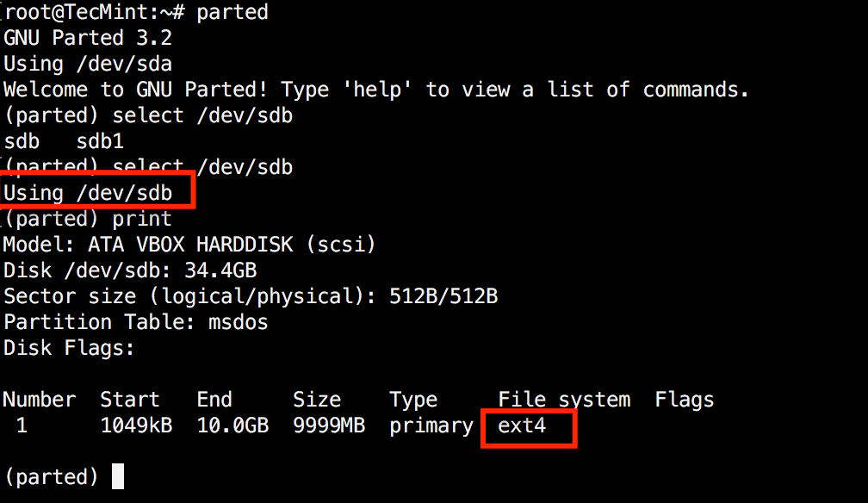The image size is (868, 503).
Task: Click the 'Start' column header
Action: pos(130,400)
